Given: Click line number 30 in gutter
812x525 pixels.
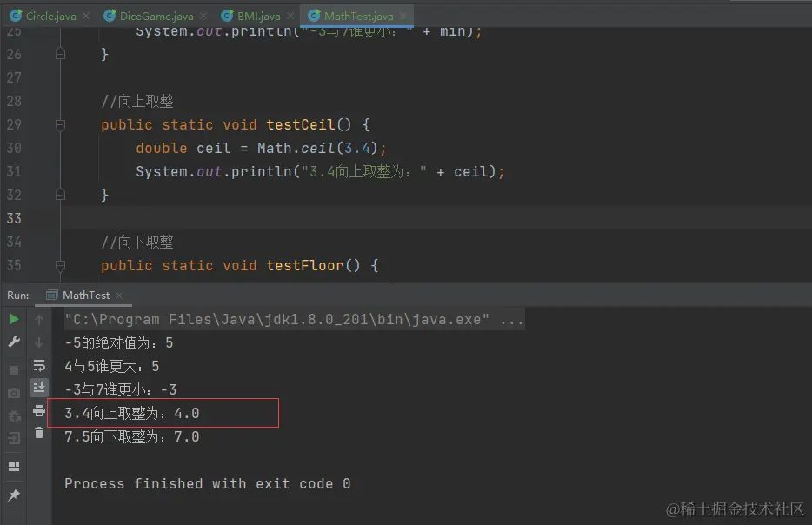Looking at the screenshot, I should [x=14, y=148].
